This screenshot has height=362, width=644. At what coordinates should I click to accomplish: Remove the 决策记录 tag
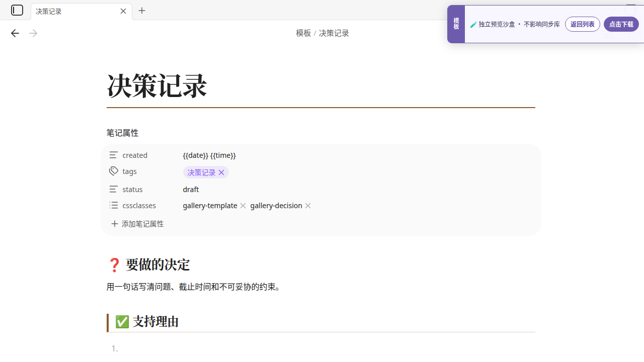point(221,172)
